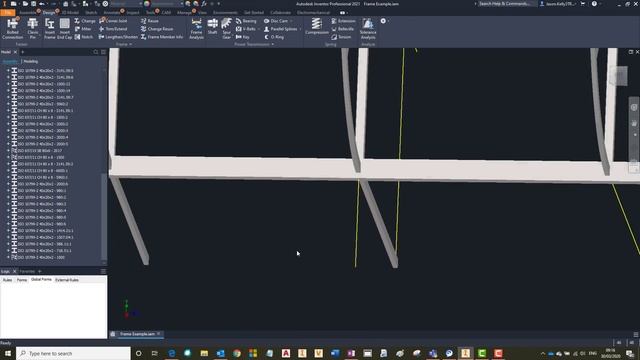Click the Key tool

[x=242, y=37]
